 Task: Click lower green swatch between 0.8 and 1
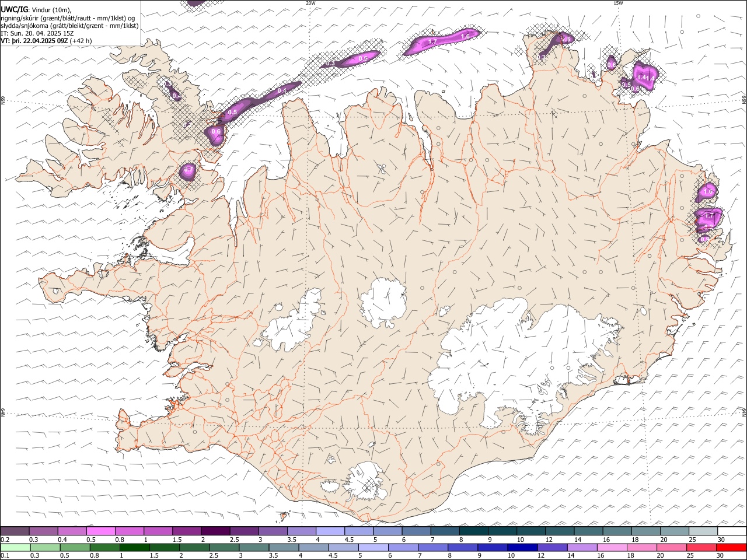tap(104, 547)
